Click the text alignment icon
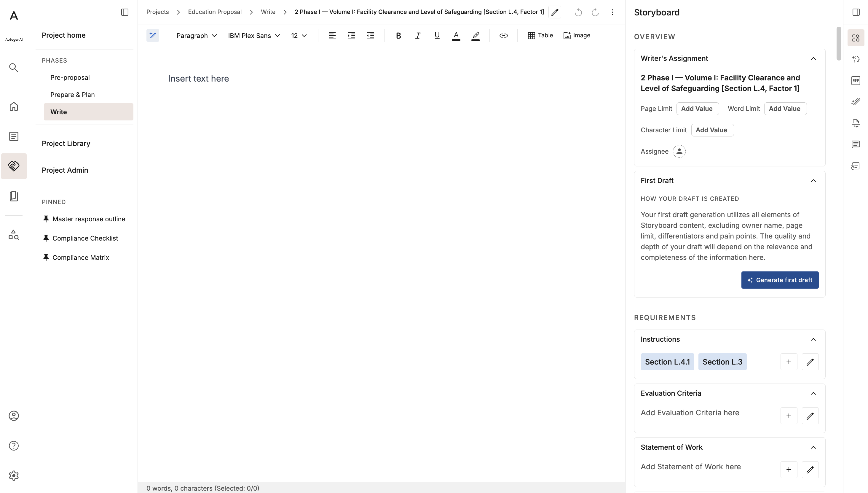 [x=332, y=36]
